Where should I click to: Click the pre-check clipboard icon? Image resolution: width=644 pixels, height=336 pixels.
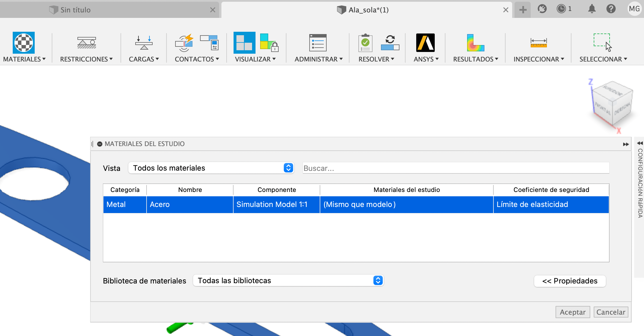[x=365, y=43]
